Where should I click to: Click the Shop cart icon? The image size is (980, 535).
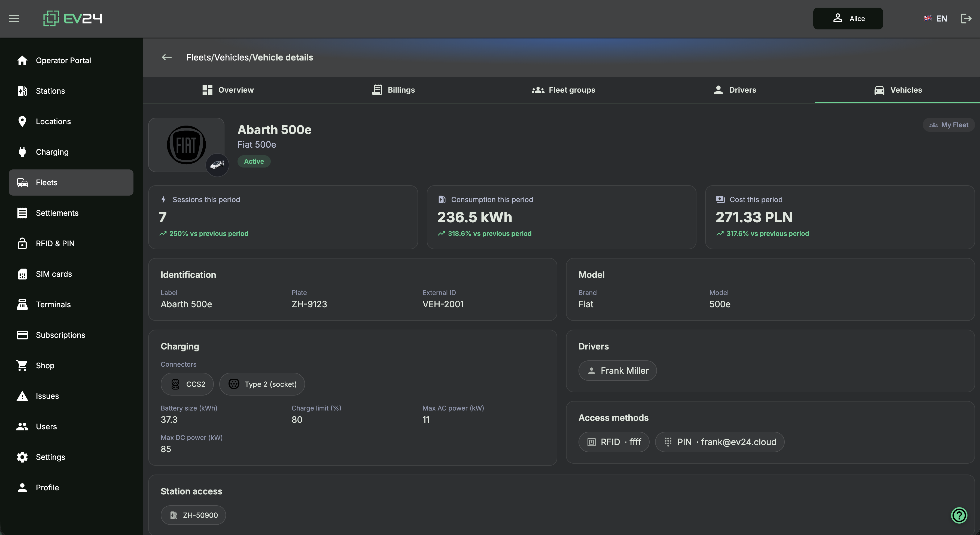pyautogui.click(x=22, y=366)
